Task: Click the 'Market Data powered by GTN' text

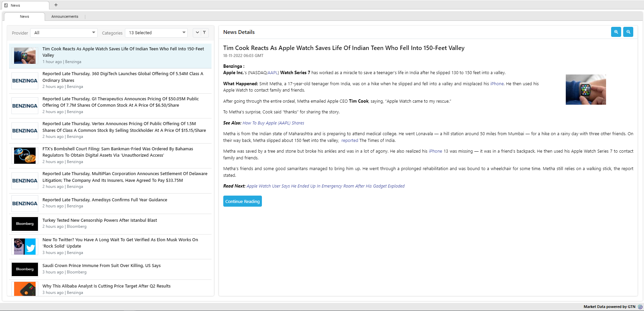Action: coord(609,307)
